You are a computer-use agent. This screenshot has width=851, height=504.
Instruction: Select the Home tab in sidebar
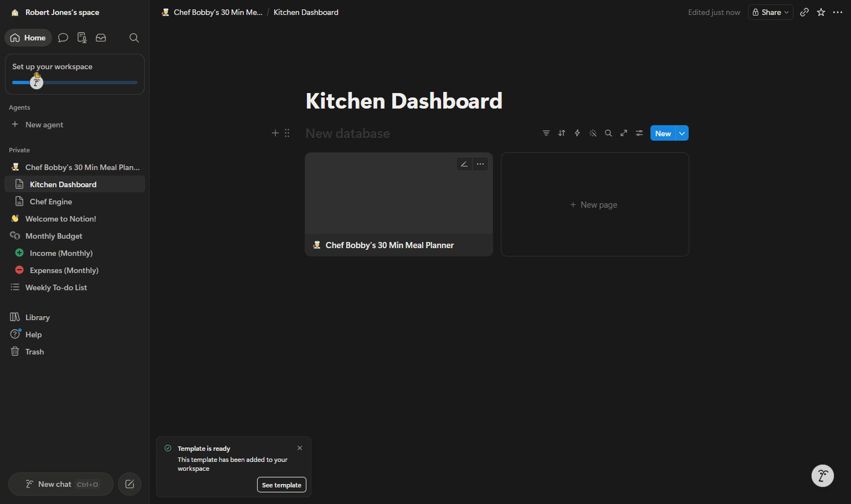[x=28, y=38]
